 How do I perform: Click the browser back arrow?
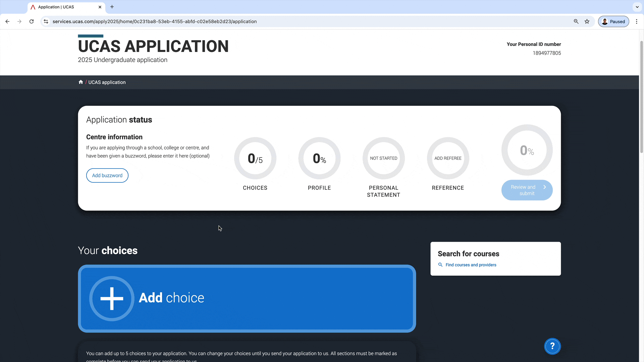[x=7, y=21]
